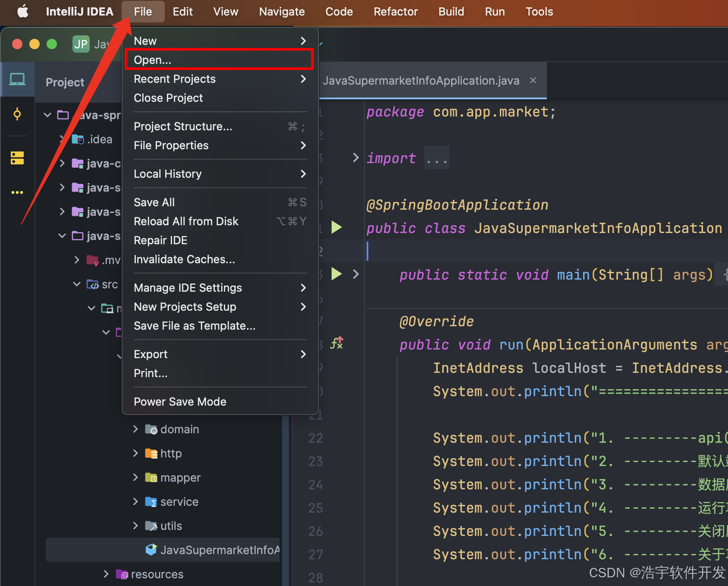Choose Reload All from Disk
Screen dimensions: 728x586
tap(220, 221)
